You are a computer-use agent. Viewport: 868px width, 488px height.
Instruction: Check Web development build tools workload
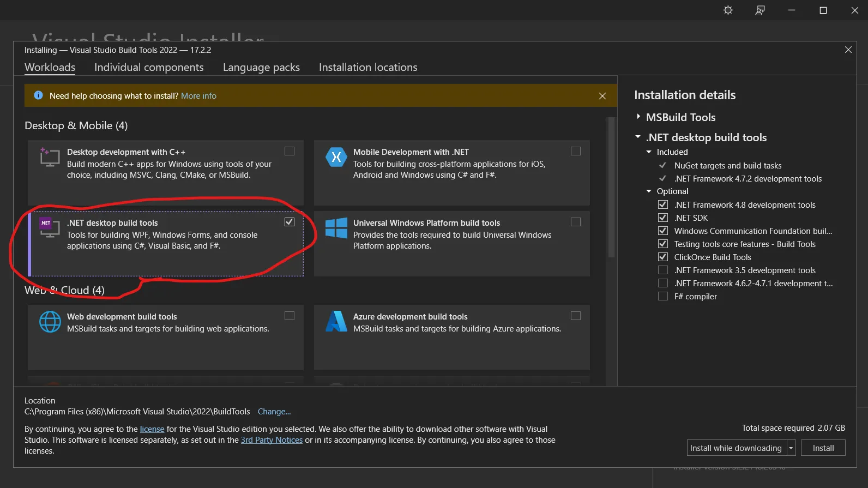tap(290, 316)
